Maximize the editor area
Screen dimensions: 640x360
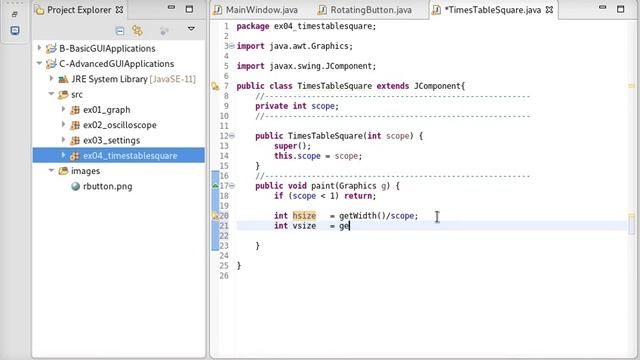(620, 9)
